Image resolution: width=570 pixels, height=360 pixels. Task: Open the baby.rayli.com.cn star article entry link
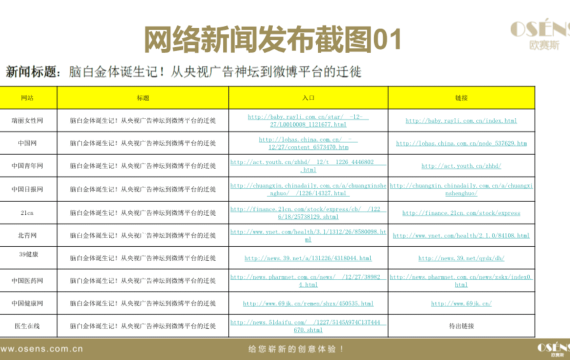(308, 121)
